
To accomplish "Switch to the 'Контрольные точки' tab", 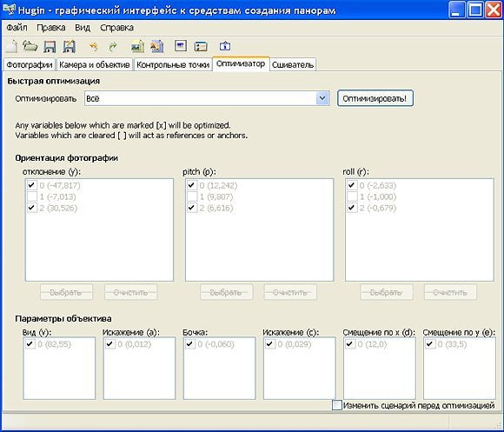I will 173,64.
